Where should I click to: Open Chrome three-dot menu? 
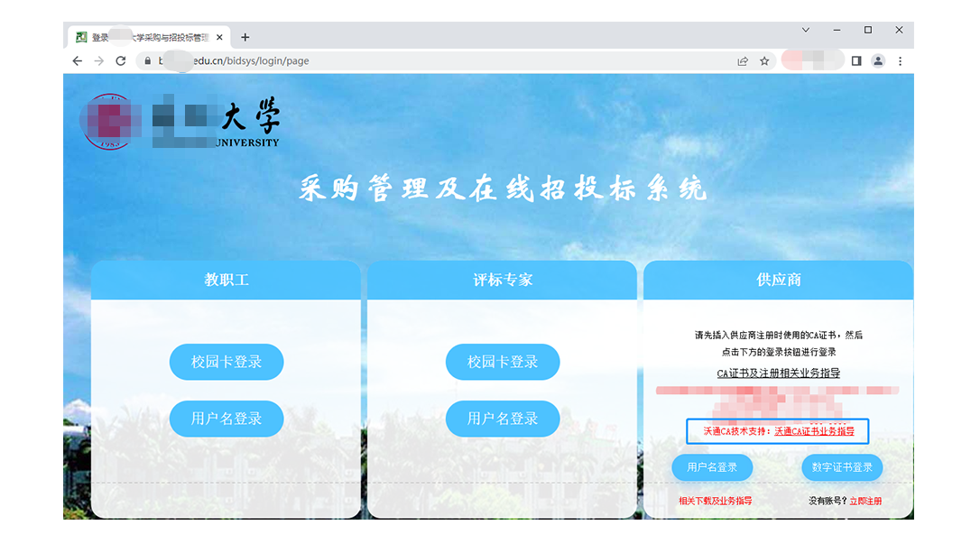(x=900, y=61)
